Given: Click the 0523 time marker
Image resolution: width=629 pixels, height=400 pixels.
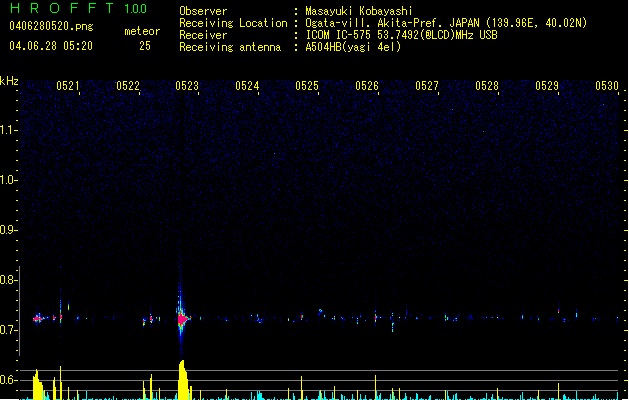Looking at the screenshot, I should click(x=187, y=86).
